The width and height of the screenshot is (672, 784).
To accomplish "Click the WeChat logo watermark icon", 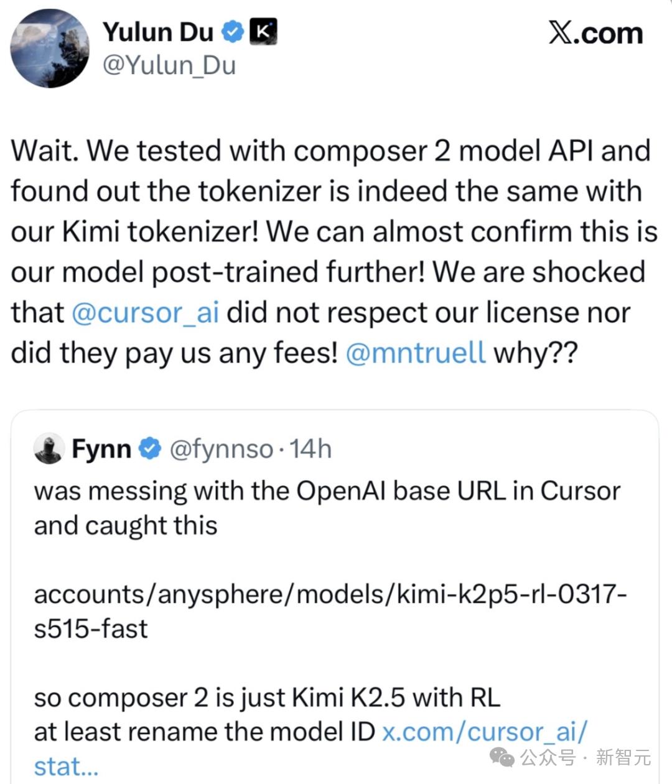I will tap(502, 757).
